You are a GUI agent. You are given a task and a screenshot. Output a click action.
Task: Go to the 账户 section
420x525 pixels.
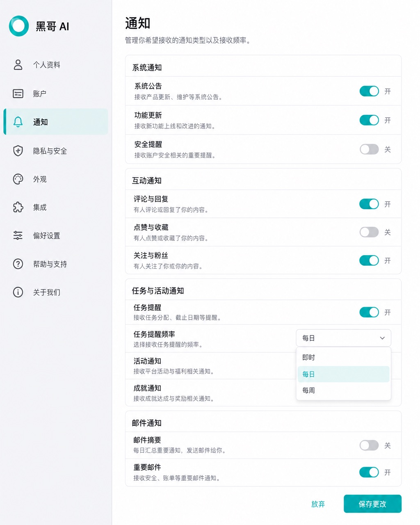click(56, 94)
